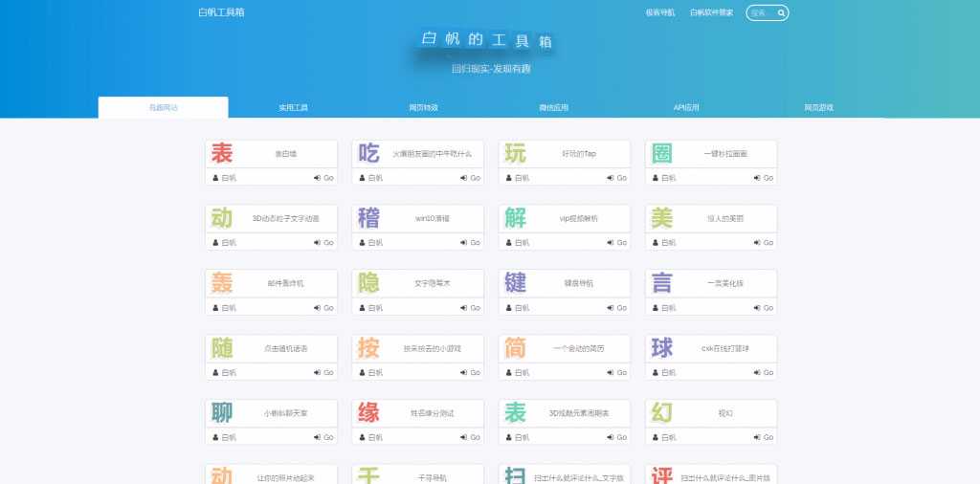The width and height of the screenshot is (980, 484).
Task: Click the user icon in the 球 card
Action: pos(656,373)
